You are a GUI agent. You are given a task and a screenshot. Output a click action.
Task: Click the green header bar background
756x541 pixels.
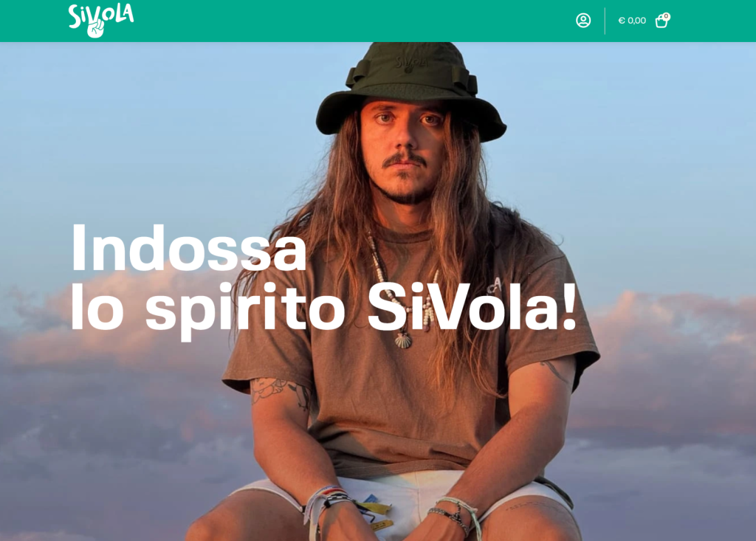pos(337,21)
